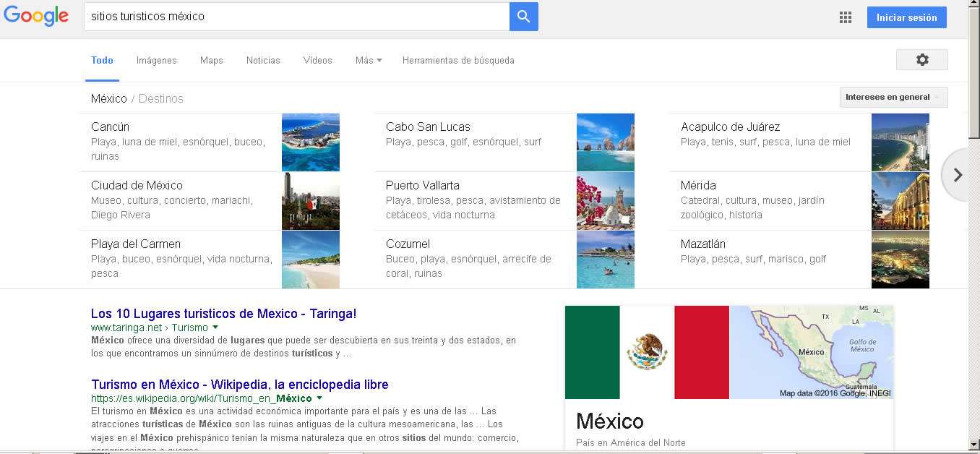Click 'País en América del Norte' text
The image size is (980, 454).
[x=630, y=442]
